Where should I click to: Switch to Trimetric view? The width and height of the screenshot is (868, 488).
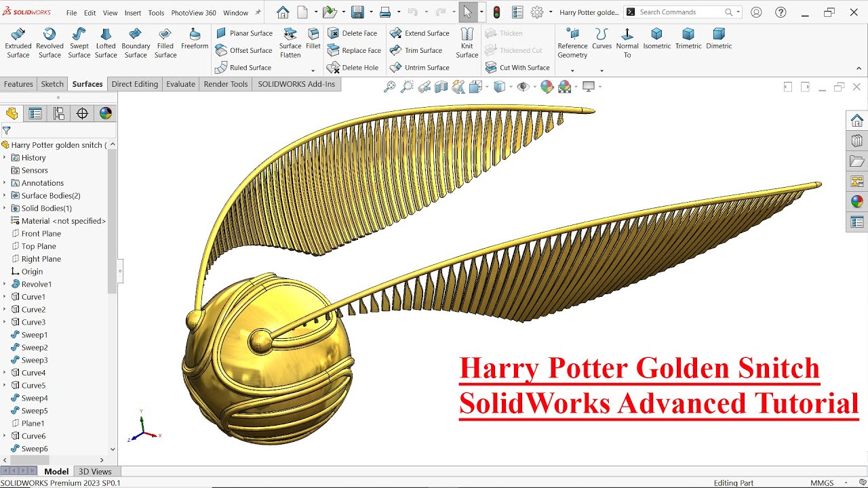pyautogui.click(x=688, y=39)
